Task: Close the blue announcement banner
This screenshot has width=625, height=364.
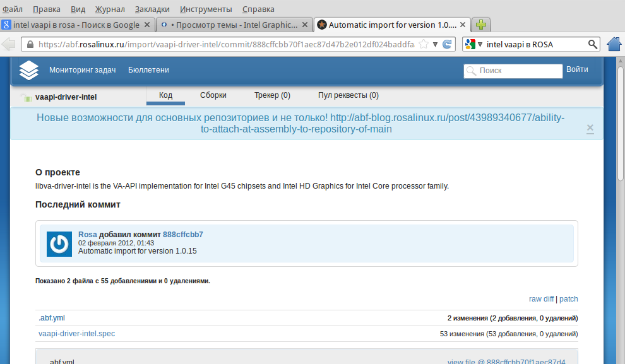Action: point(590,128)
